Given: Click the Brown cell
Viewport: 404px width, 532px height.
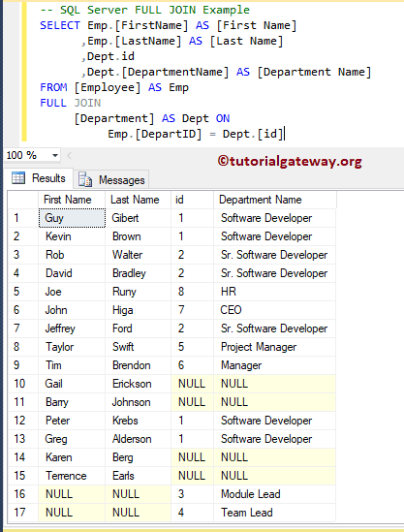Looking at the screenshot, I should pos(139,236).
